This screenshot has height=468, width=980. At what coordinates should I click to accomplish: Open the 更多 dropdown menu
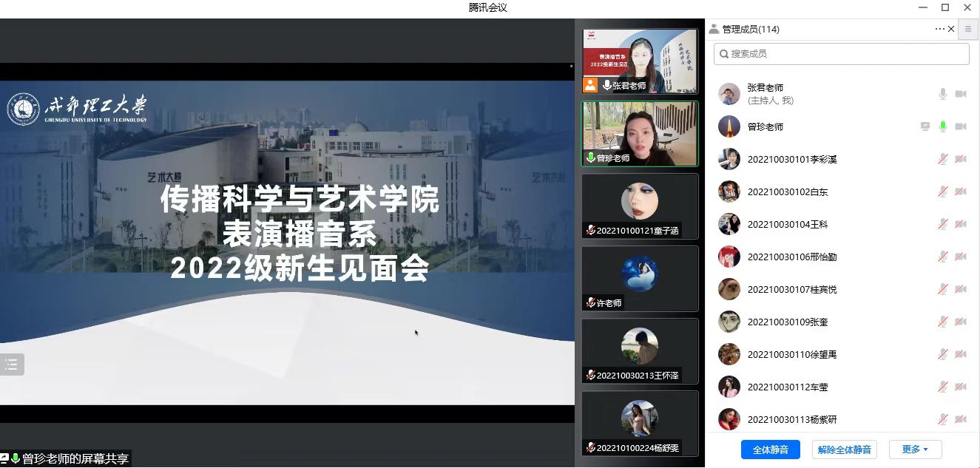[x=915, y=450]
